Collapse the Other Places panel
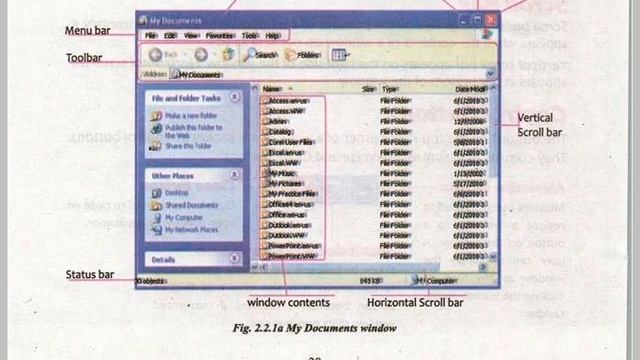Screen dimensions: 640x360 click(x=234, y=175)
